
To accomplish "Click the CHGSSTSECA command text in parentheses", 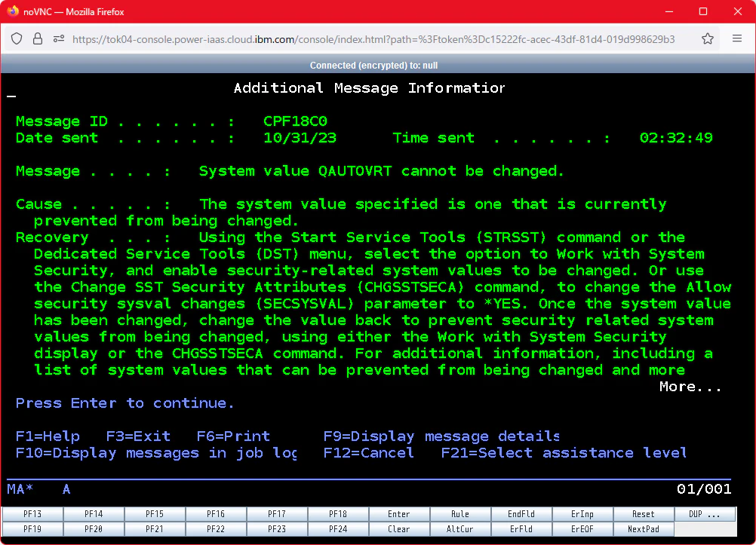I will pyautogui.click(x=410, y=287).
